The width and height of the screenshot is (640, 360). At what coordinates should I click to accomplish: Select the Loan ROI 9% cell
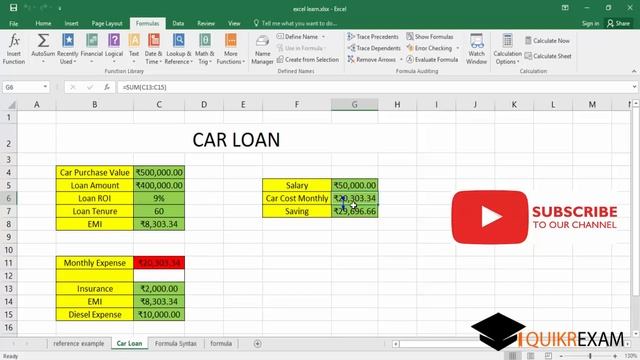[159, 198]
